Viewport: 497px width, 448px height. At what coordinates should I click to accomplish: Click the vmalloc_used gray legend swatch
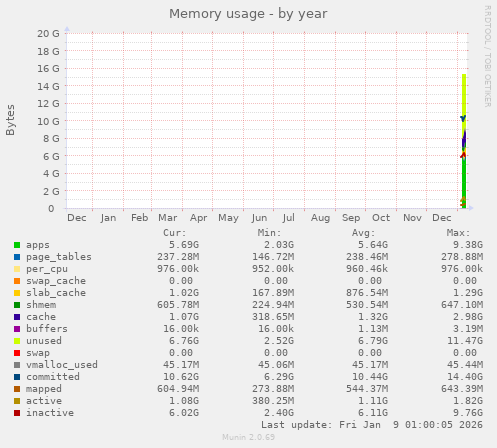click(x=17, y=365)
